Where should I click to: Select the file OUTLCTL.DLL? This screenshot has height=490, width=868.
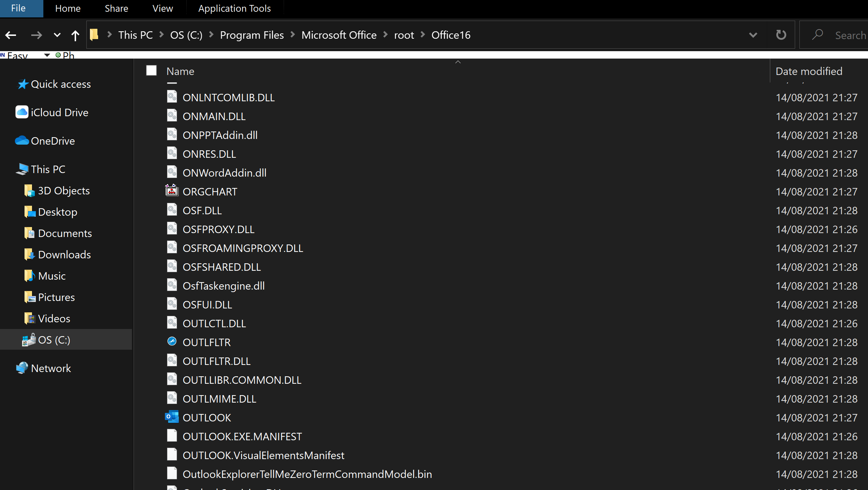214,323
